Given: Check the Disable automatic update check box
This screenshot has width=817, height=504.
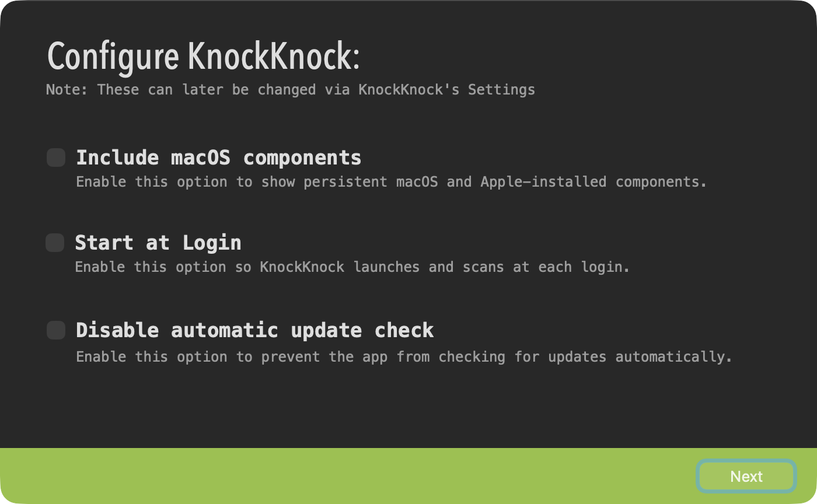Looking at the screenshot, I should 56,330.
